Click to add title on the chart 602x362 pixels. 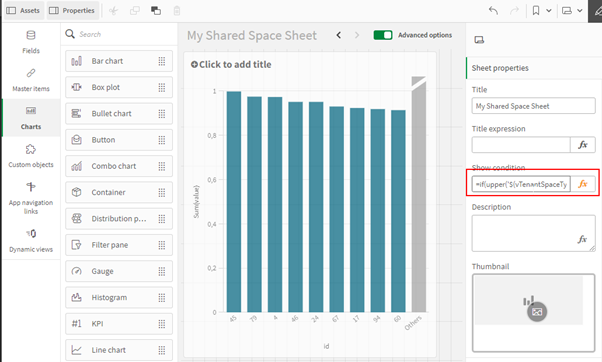231,64
